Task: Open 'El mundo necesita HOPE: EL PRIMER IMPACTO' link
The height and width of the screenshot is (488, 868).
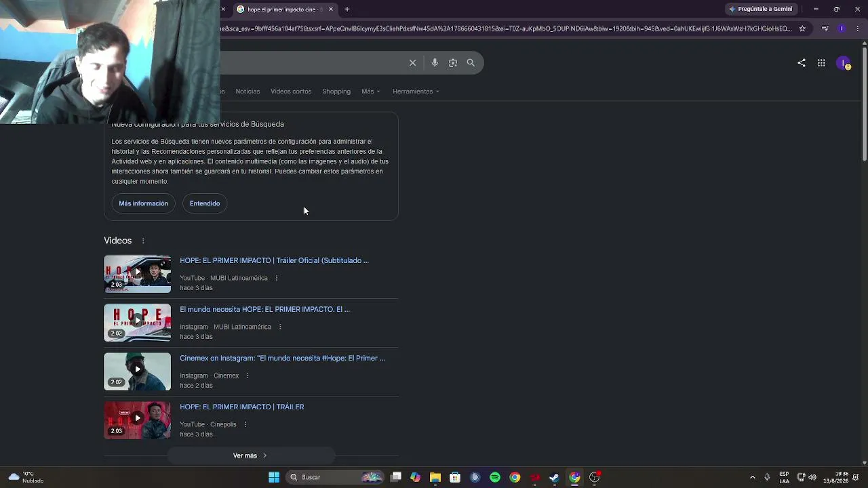Action: [x=264, y=309]
